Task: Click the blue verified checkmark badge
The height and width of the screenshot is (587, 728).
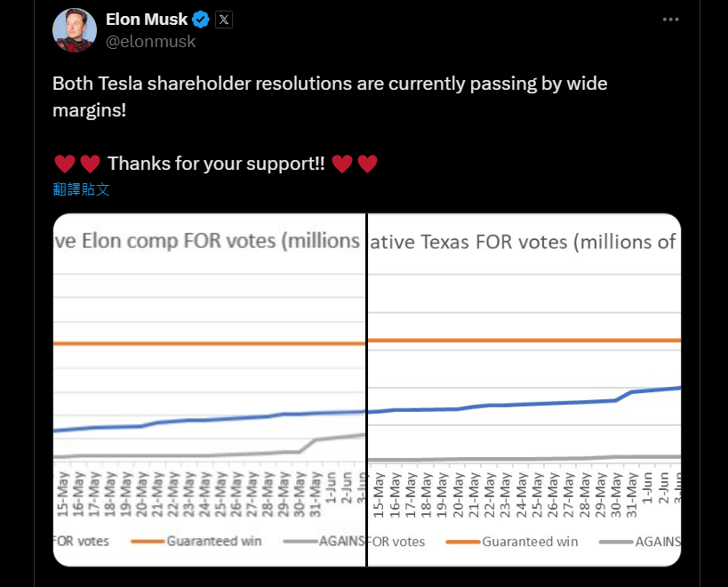Action: (202, 20)
